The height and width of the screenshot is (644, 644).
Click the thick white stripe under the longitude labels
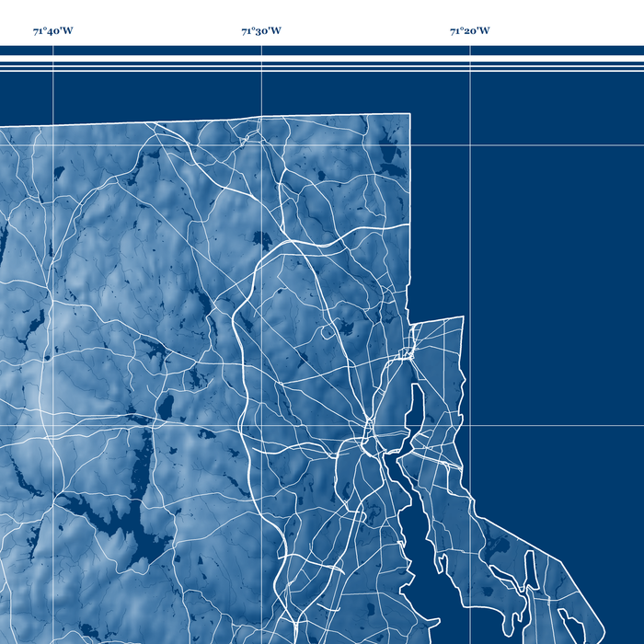coord(322,51)
